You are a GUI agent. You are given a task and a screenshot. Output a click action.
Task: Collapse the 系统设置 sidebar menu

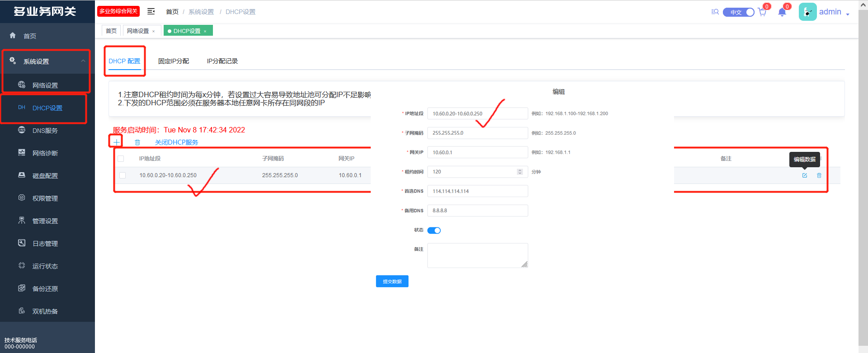point(83,61)
